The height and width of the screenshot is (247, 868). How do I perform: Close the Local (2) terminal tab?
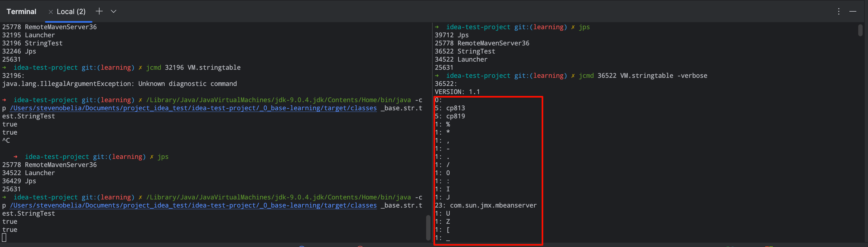click(51, 12)
